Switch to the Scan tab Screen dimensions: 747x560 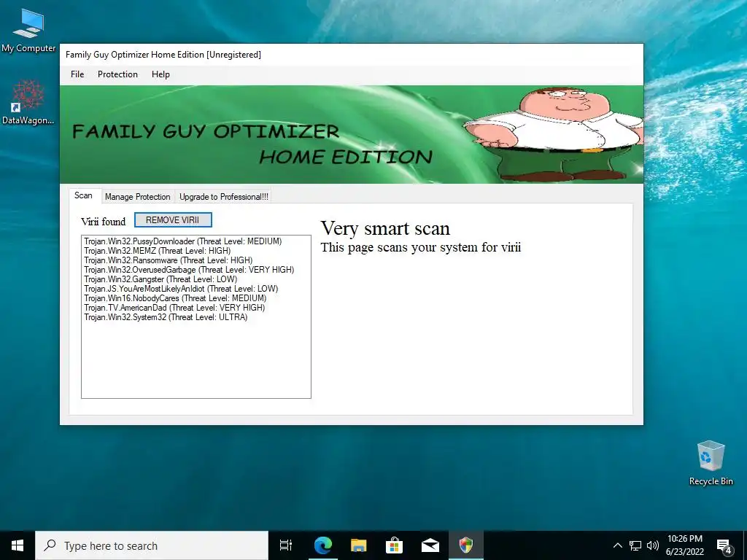tap(83, 195)
